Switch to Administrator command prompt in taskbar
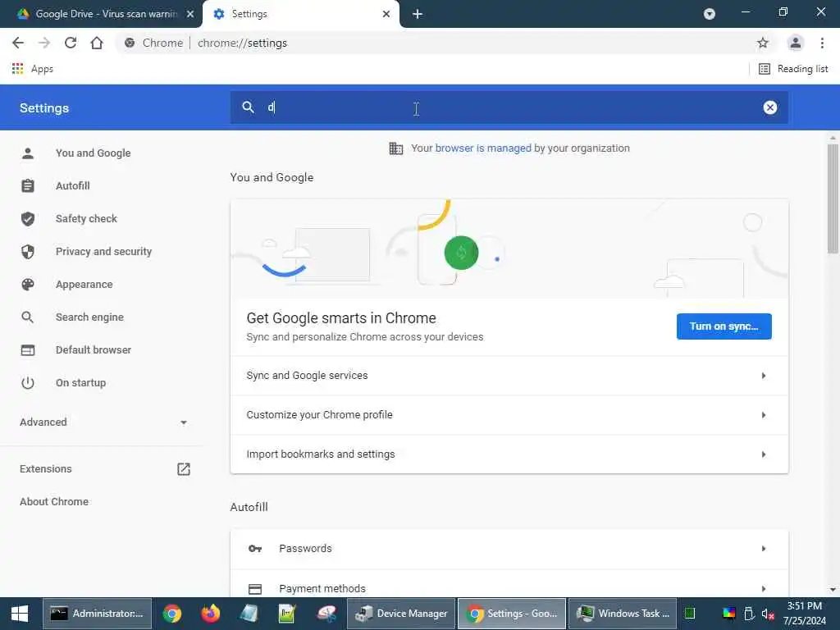The height and width of the screenshot is (630, 840). point(97,614)
